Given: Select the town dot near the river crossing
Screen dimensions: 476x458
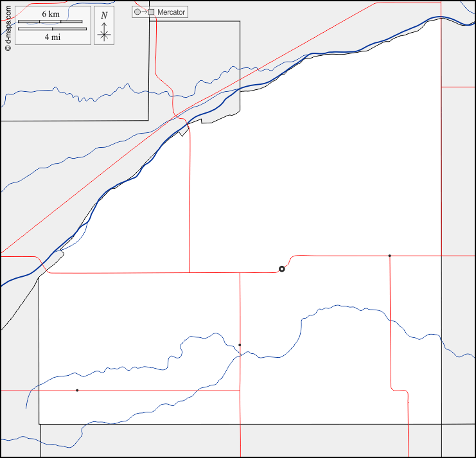Looking at the screenshot, I should click(240, 345).
